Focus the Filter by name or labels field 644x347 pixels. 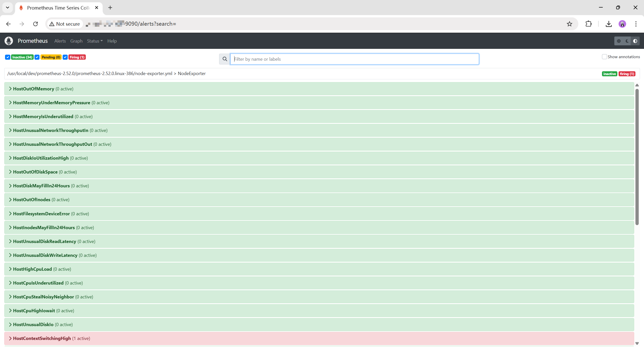[x=354, y=59]
